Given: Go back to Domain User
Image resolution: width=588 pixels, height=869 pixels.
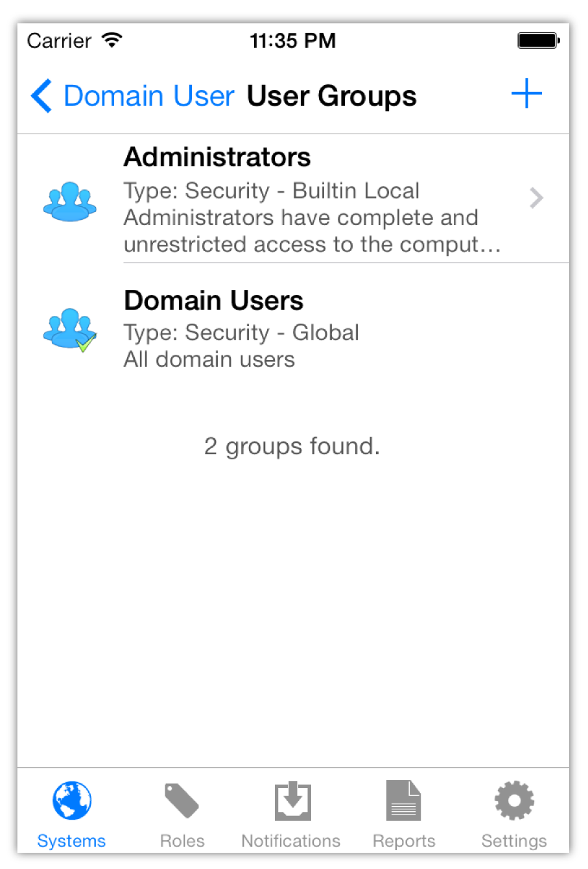Looking at the screenshot, I should pyautogui.click(x=148, y=96).
